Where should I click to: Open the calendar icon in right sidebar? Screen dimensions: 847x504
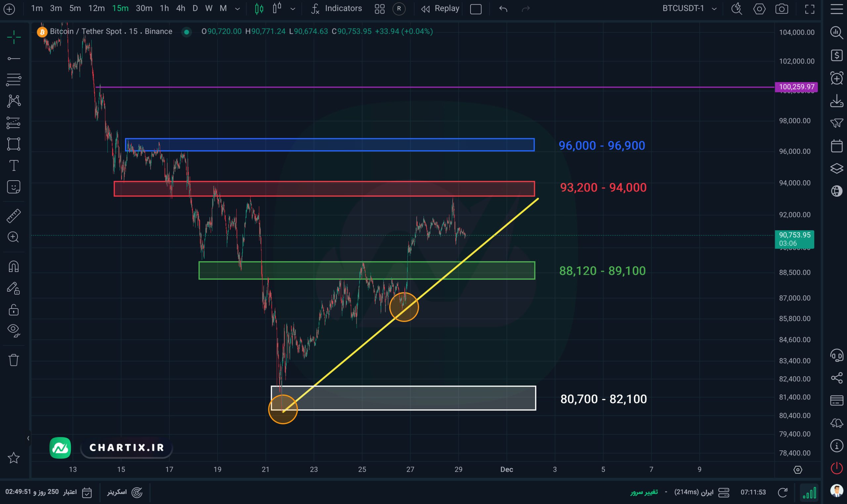click(836, 146)
